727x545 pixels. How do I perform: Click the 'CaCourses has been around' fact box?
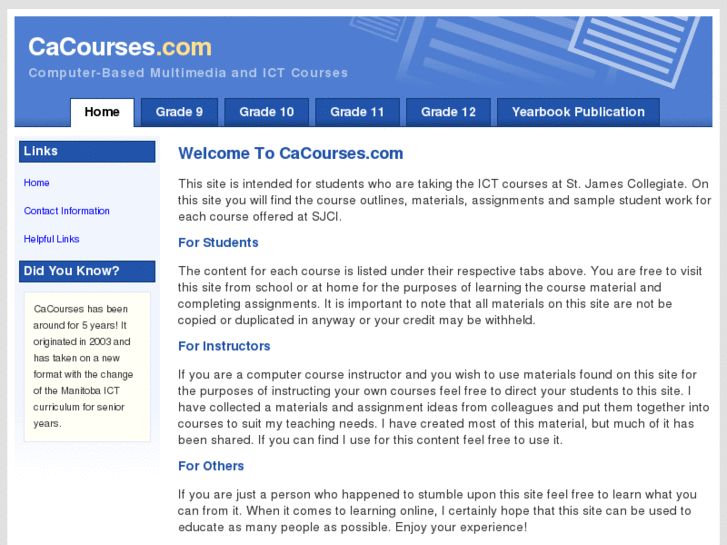(87, 366)
